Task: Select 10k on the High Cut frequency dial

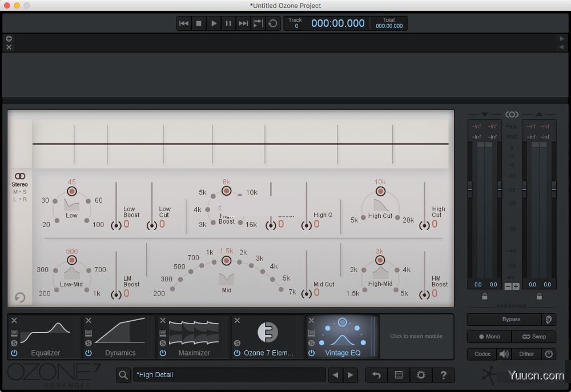Action: [x=380, y=191]
